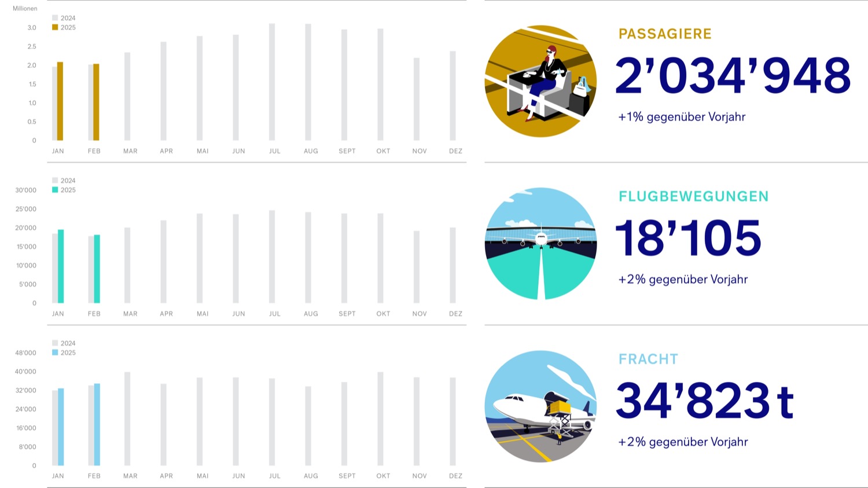The image size is (868, 488).
Task: Click the airplane on runway illustration
Action: click(540, 244)
